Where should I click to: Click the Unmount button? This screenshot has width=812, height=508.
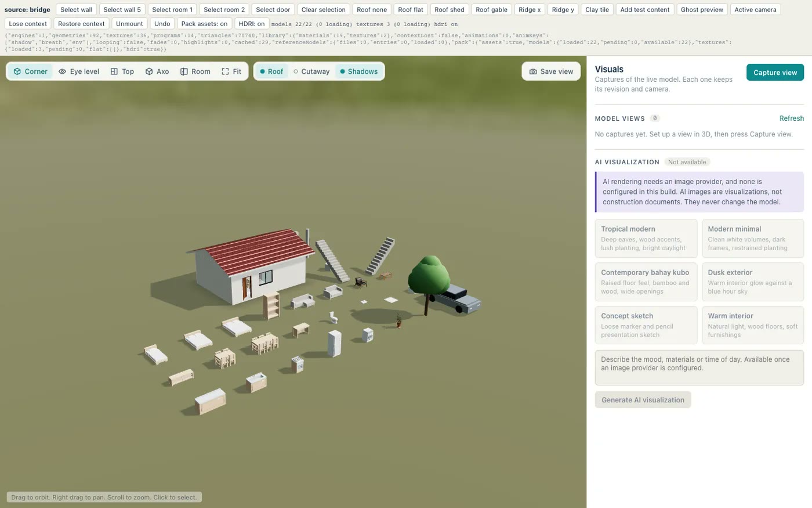(x=129, y=24)
